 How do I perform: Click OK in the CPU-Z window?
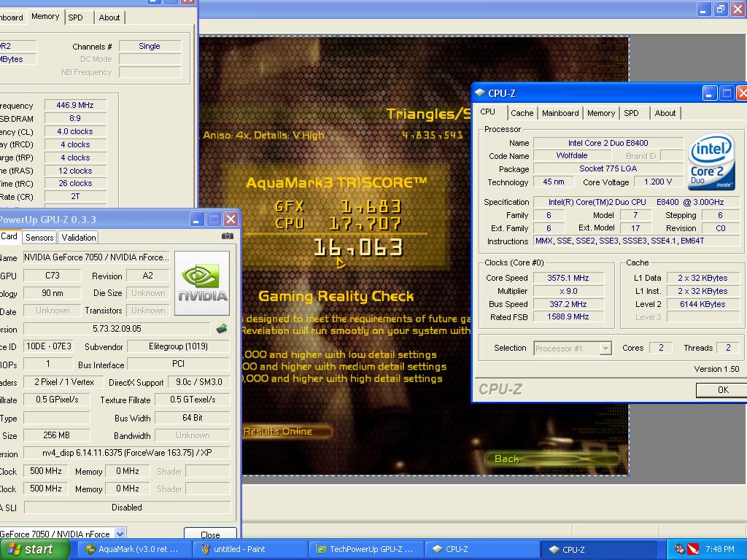[x=721, y=389]
